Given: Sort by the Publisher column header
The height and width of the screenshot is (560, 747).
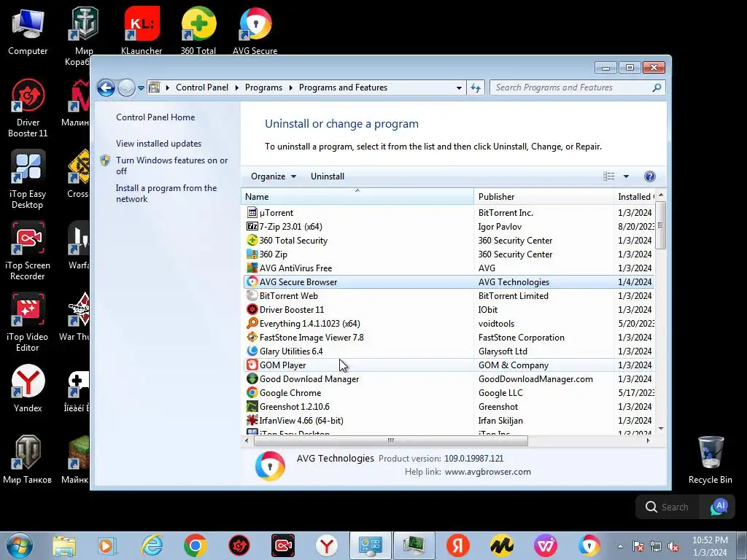Looking at the screenshot, I should [543, 197].
